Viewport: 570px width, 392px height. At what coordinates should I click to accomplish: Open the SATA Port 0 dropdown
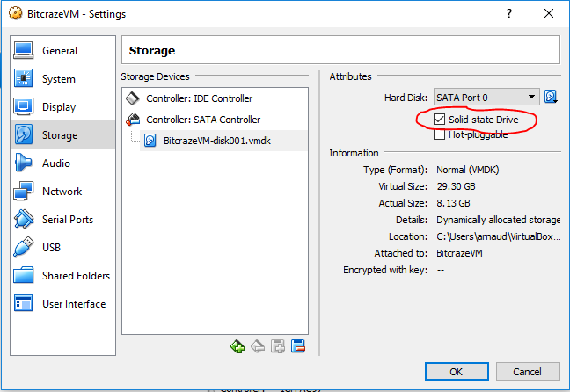tap(486, 97)
